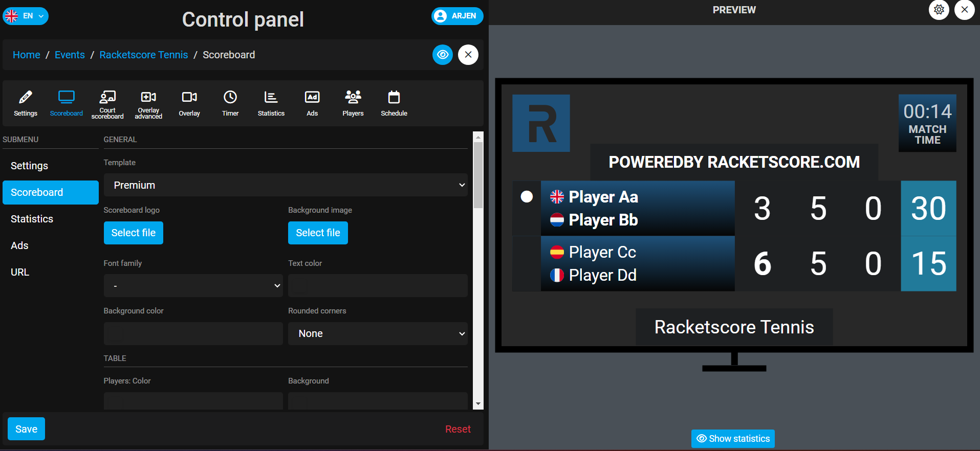Select URL in the submenu
The image size is (980, 451).
click(x=50, y=272)
